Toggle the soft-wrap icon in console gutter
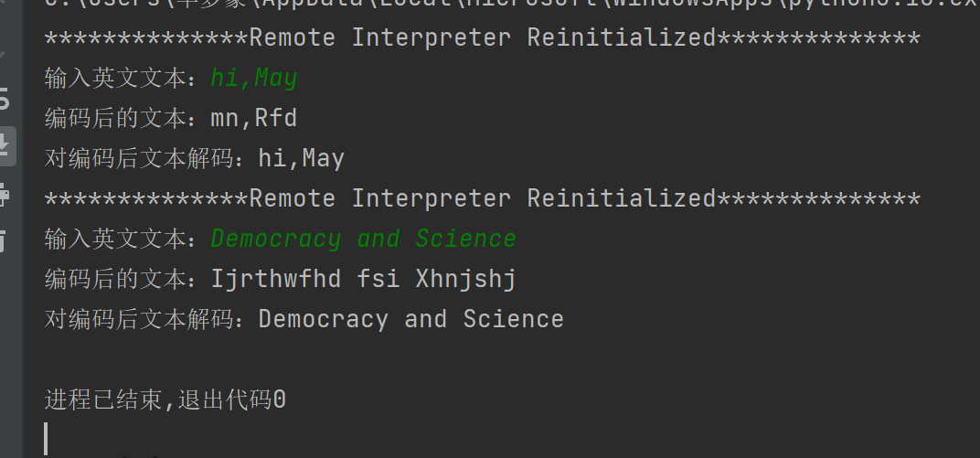Screen dimensions: 980x458 click(4, 100)
